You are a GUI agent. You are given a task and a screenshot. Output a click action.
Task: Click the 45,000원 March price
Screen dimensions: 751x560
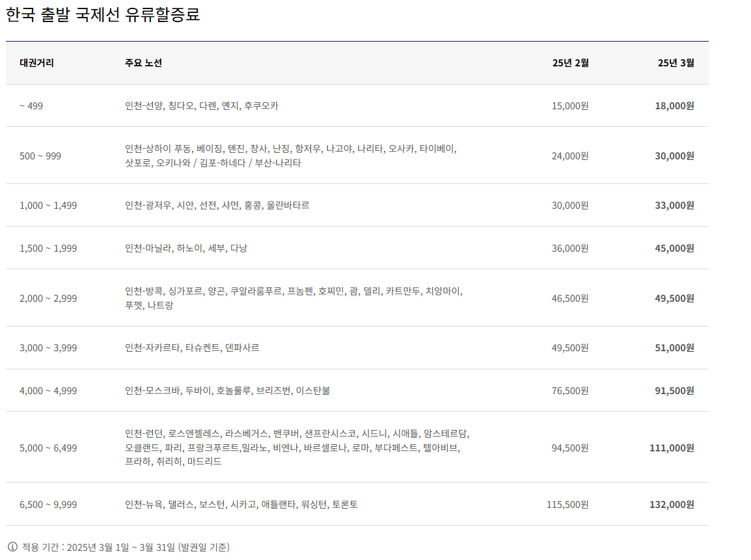point(674,248)
